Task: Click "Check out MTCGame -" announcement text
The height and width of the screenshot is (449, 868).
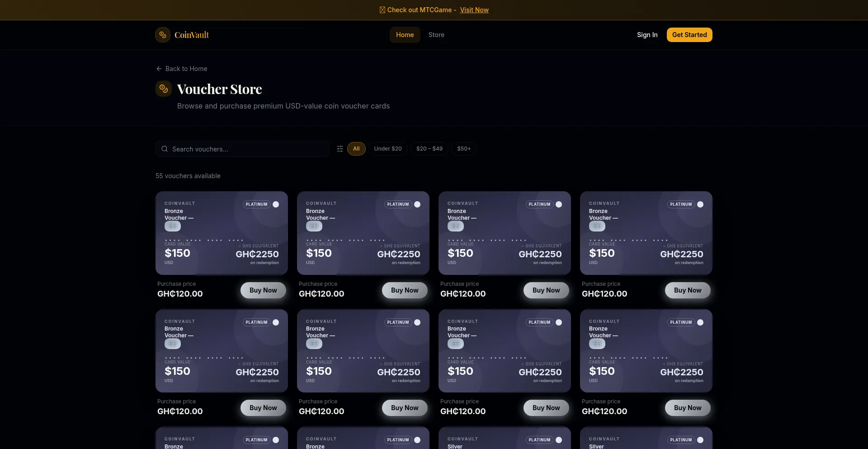Action: [422, 10]
